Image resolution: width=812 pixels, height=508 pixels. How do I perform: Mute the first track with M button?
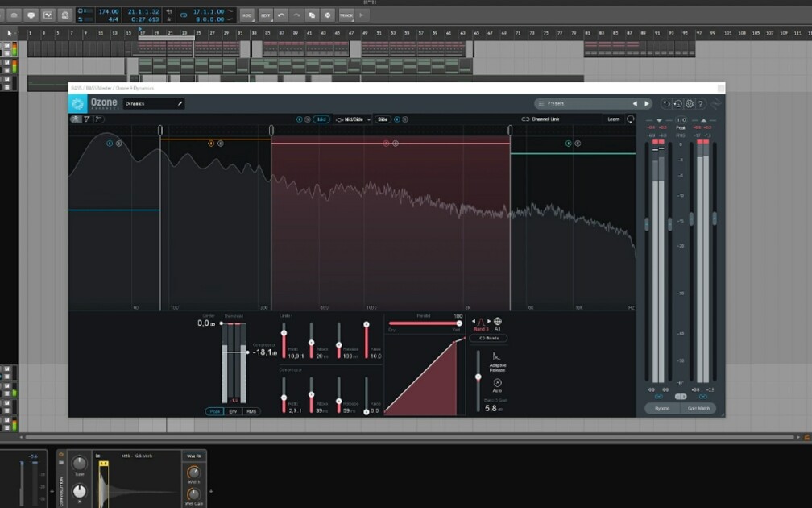[7, 46]
